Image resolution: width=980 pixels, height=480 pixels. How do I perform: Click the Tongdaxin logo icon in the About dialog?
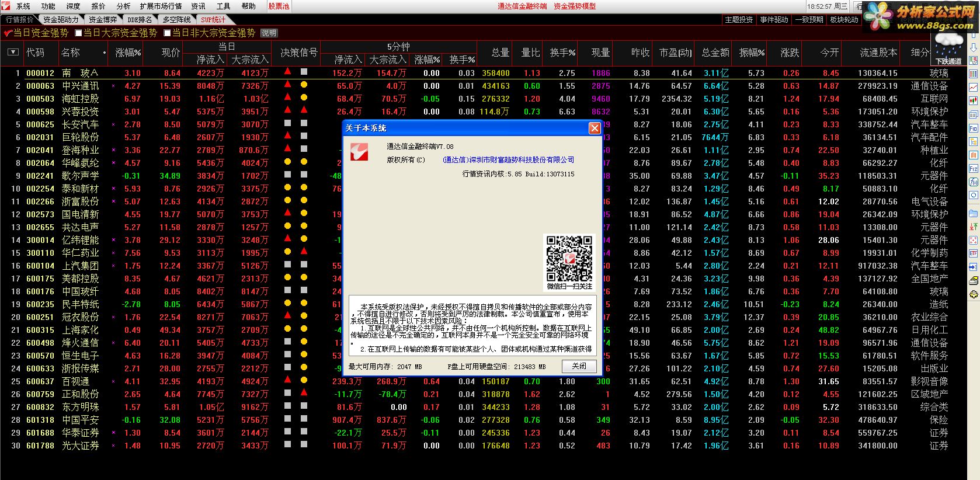point(359,152)
